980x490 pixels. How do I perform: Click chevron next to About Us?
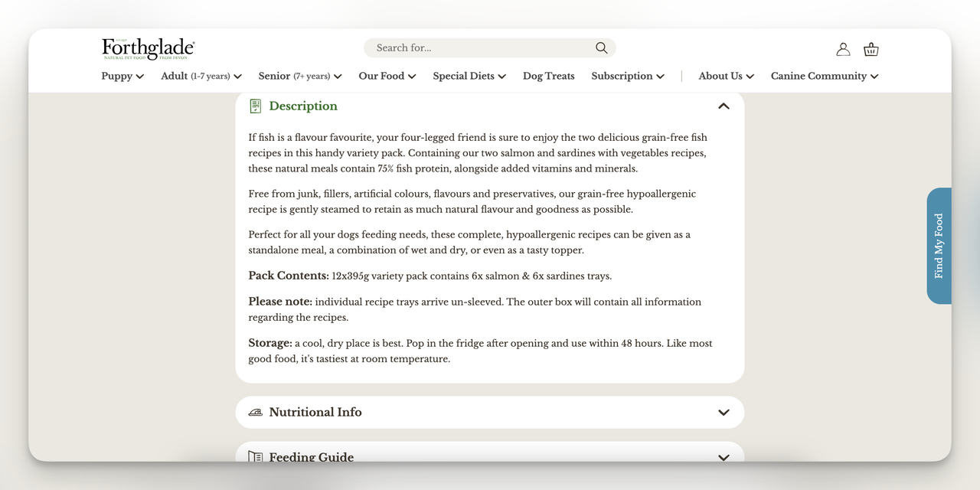pos(750,77)
